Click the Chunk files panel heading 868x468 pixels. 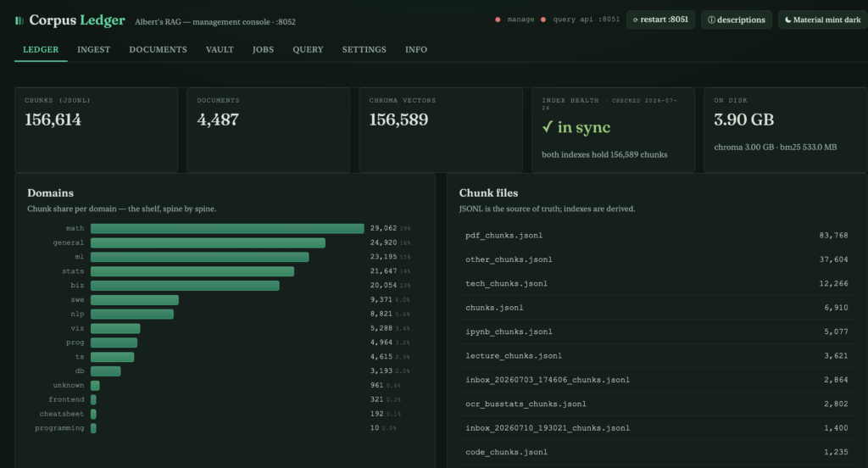488,192
